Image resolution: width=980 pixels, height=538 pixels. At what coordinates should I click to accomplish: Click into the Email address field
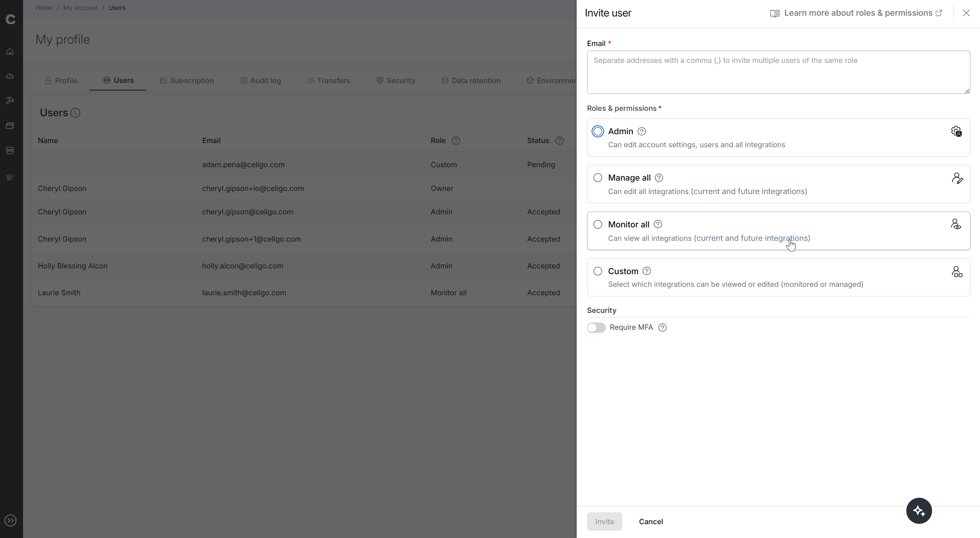[x=778, y=72]
